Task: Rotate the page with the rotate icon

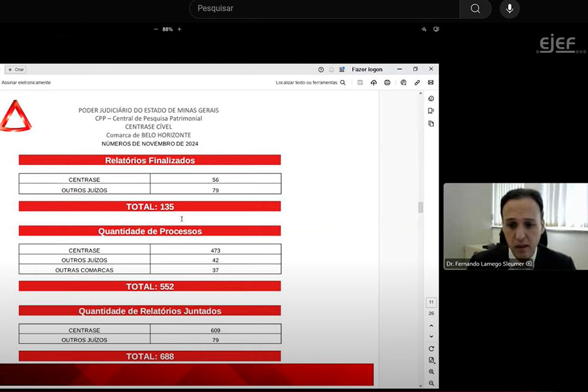Action: pos(431,349)
